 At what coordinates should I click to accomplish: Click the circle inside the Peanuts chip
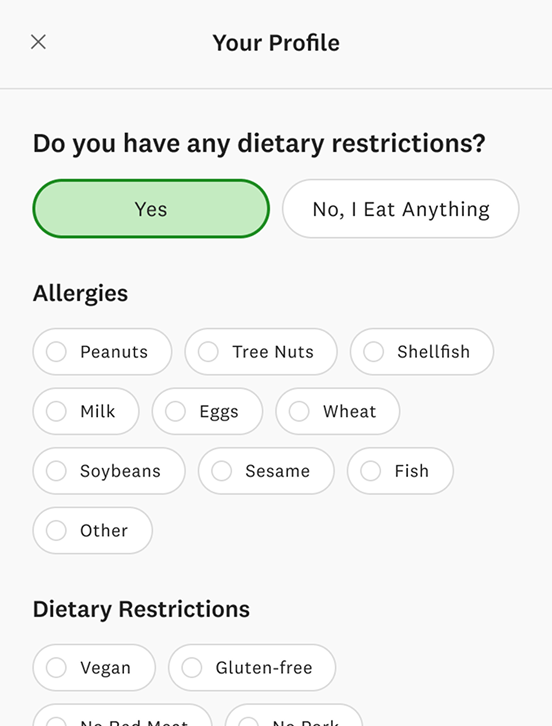click(x=56, y=352)
